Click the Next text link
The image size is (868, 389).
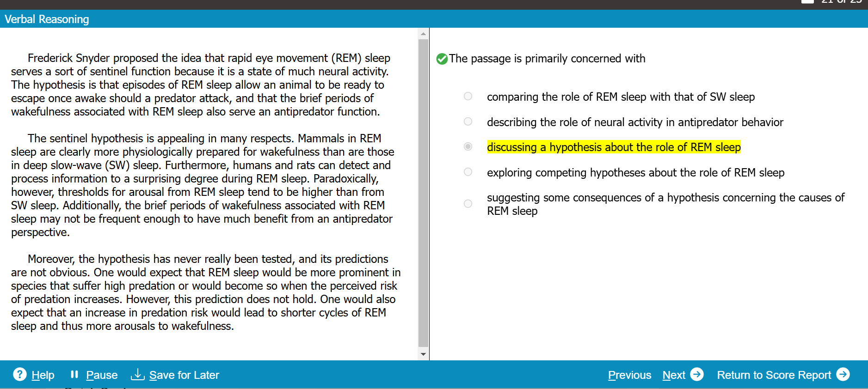tap(674, 375)
